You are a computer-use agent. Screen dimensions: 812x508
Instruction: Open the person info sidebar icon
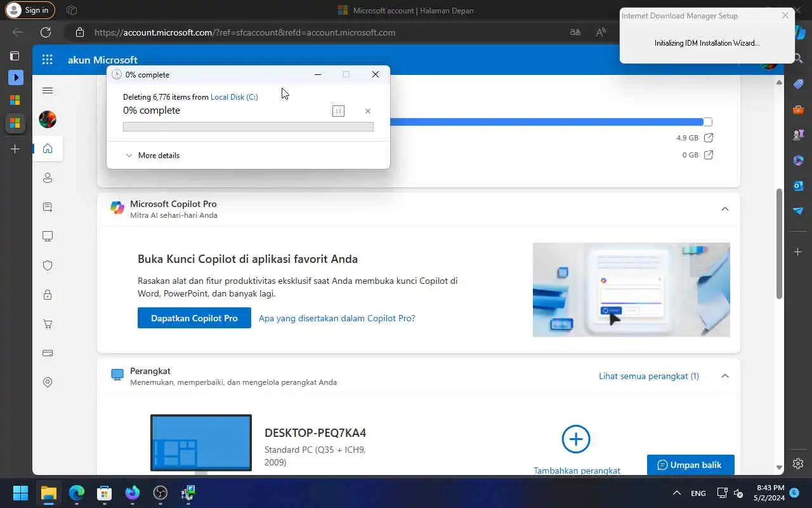click(48, 178)
